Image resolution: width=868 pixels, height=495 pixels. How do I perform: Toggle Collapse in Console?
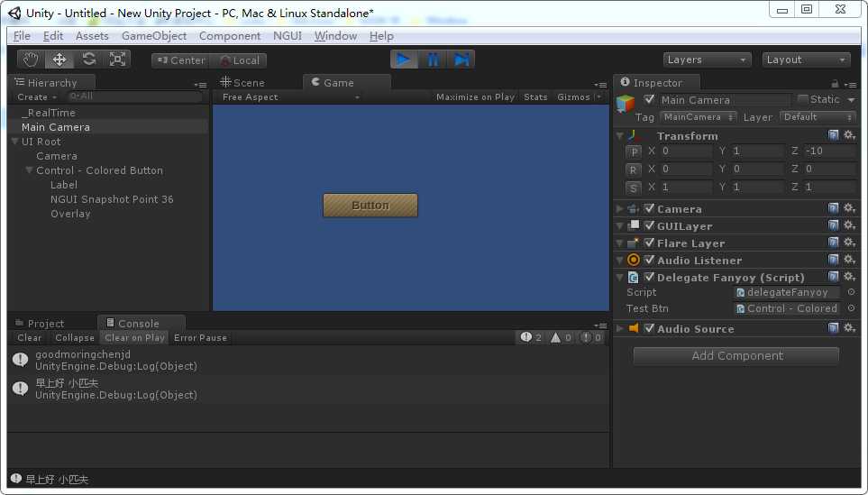pyautogui.click(x=75, y=338)
